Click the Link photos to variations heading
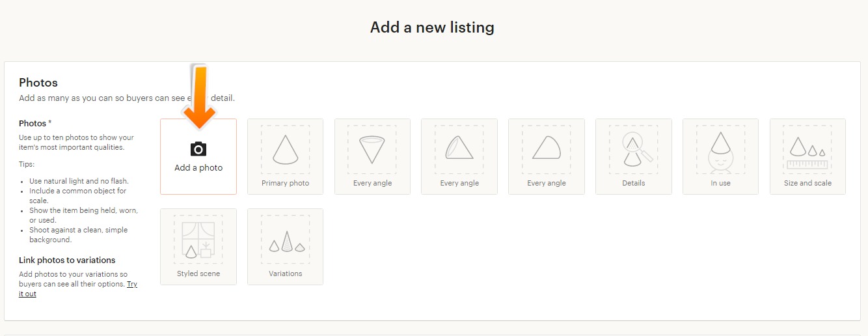The width and height of the screenshot is (868, 336). click(x=67, y=260)
